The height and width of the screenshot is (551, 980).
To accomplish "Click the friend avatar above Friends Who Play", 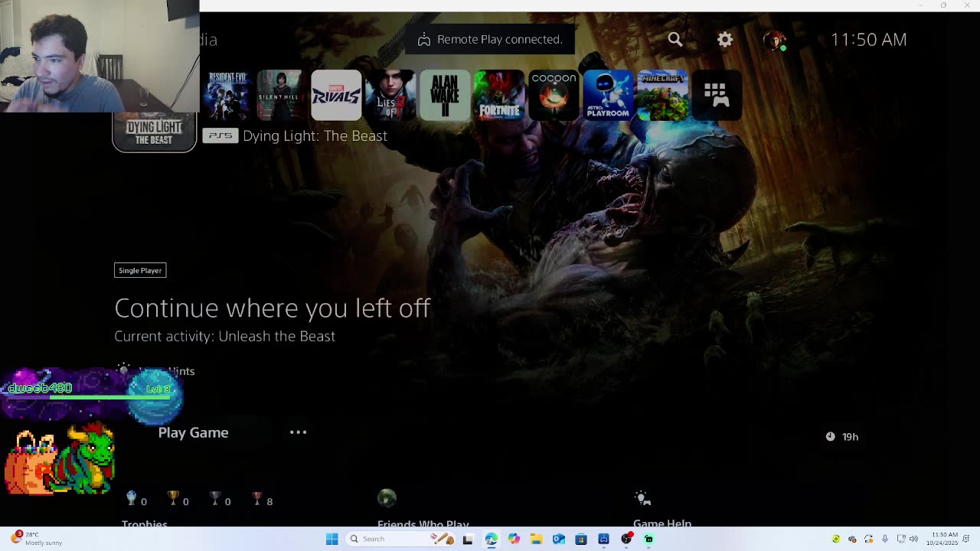I will pyautogui.click(x=387, y=498).
